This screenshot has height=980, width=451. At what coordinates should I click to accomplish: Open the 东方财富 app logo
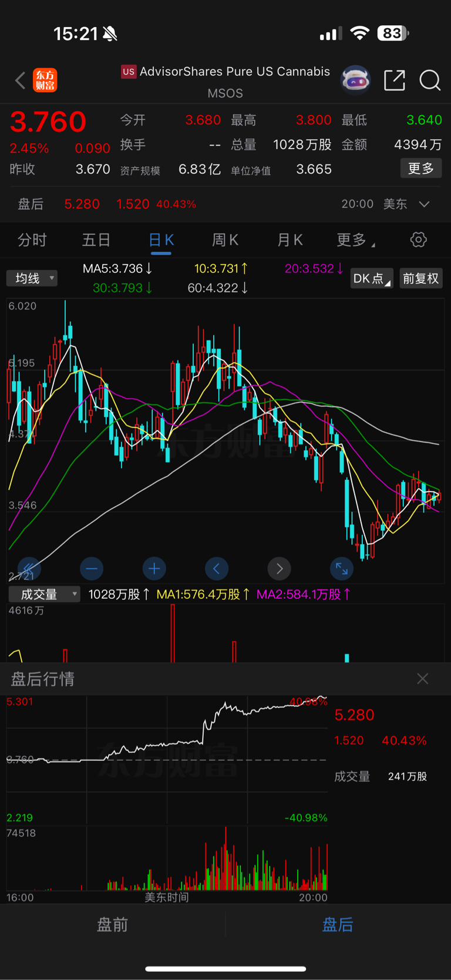tap(45, 80)
